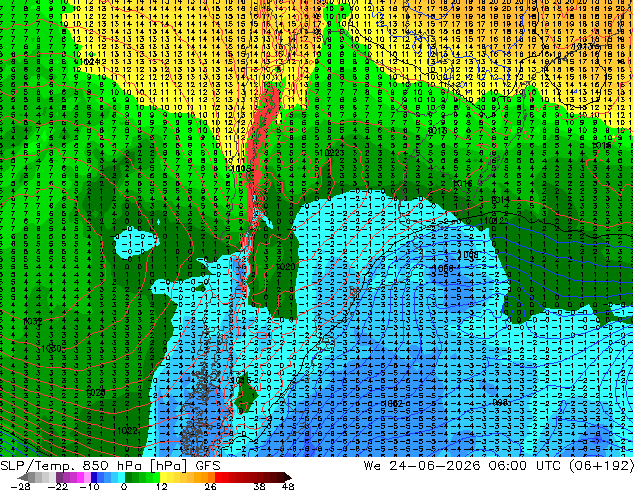Click the "1030" isobar label
The image size is (634, 490).
pyautogui.click(x=51, y=348)
